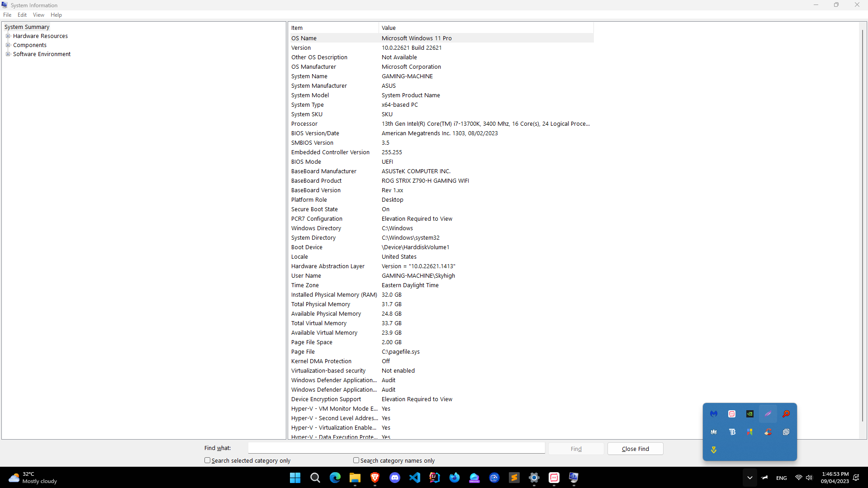Click the yellow downward-arrow tray icon
Screen dimensions: 868x488
pyautogui.click(x=714, y=450)
